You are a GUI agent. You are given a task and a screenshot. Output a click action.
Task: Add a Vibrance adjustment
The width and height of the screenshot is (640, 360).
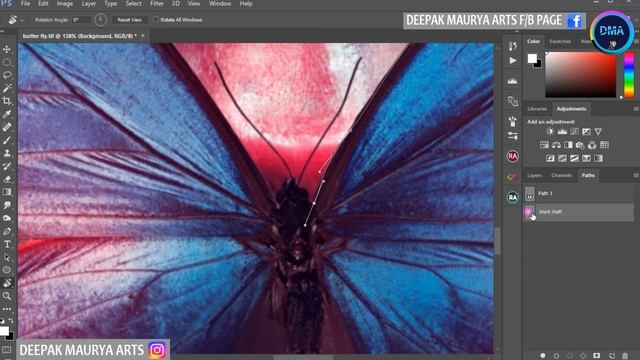(x=598, y=131)
